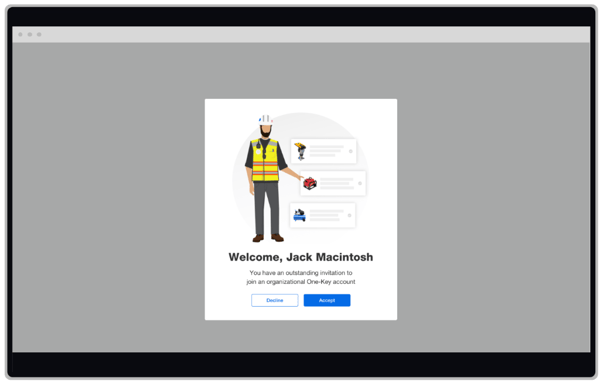Screen dimensions: 600x384
Task: Click the blue air compressor icon
Action: click(300, 215)
